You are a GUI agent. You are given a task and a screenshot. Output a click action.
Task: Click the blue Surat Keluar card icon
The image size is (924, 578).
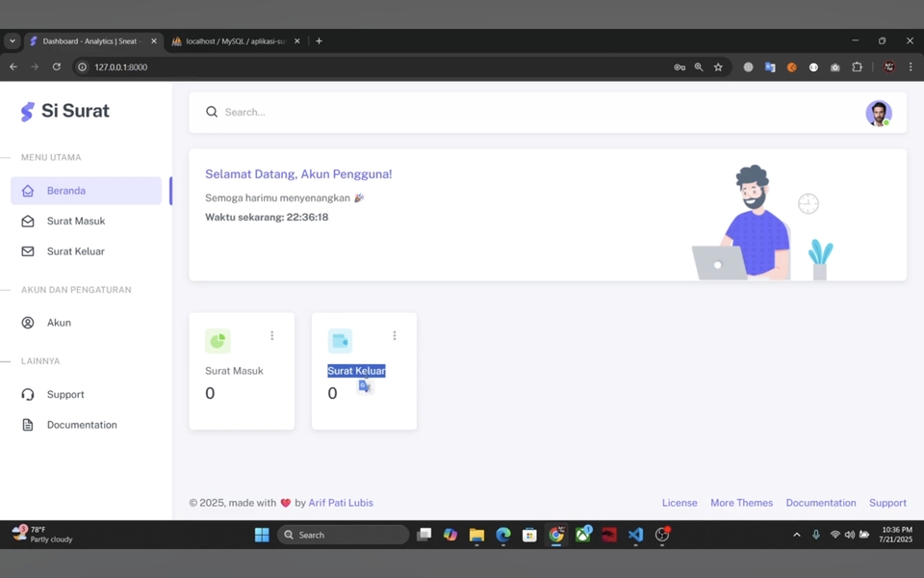[340, 340]
